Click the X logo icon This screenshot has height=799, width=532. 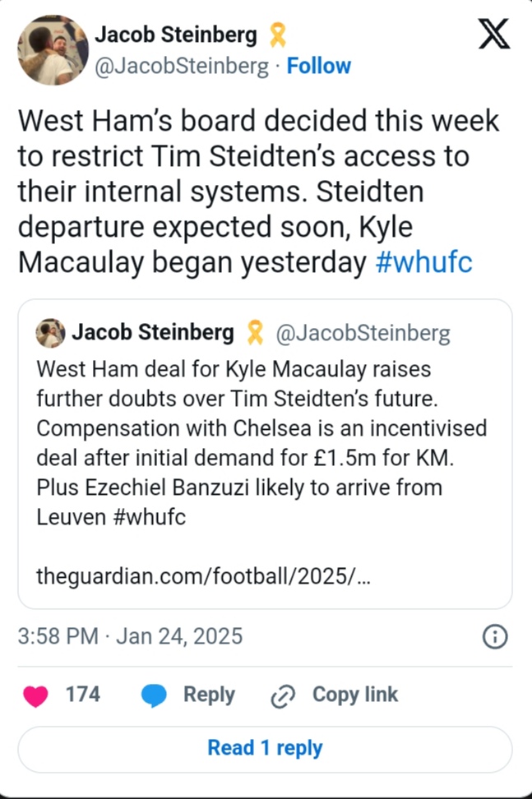tap(493, 35)
